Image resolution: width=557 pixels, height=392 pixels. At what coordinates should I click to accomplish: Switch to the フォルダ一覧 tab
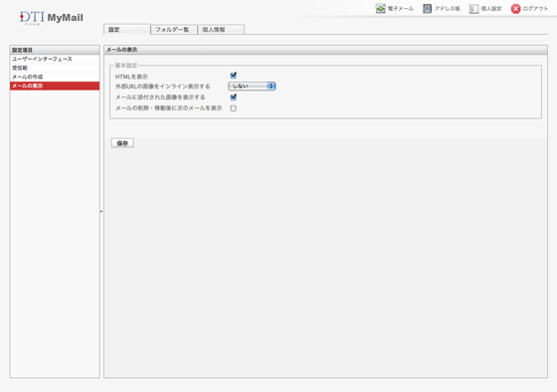174,30
